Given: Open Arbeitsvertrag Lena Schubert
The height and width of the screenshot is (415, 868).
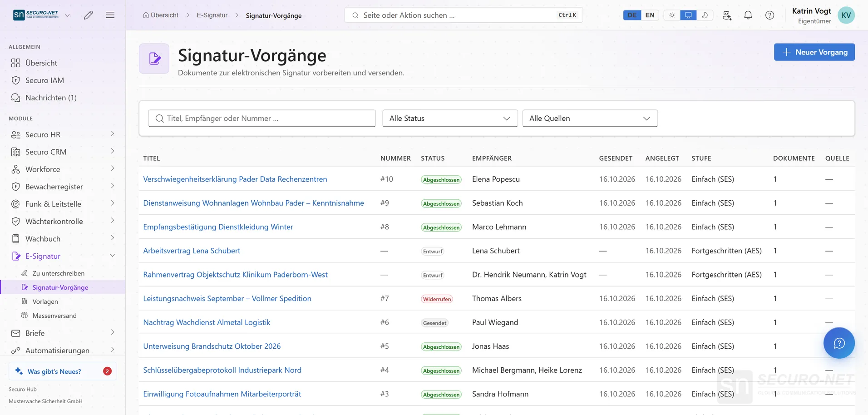Looking at the screenshot, I should [x=192, y=251].
